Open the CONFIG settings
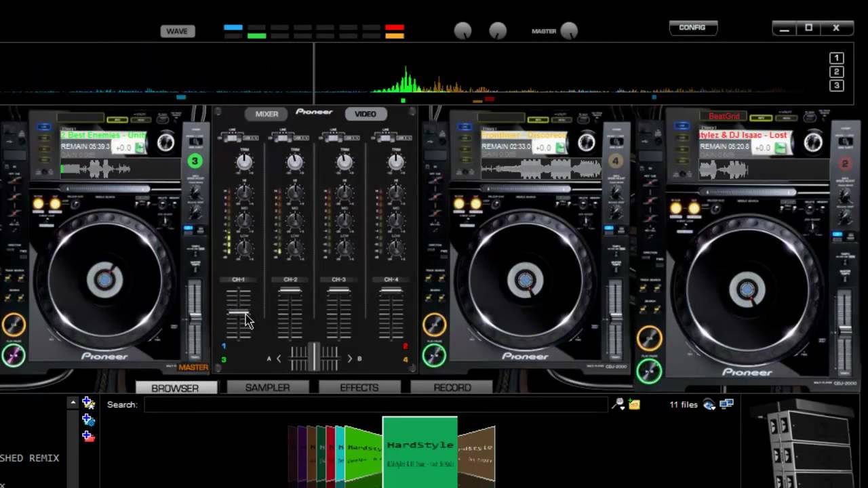 (x=692, y=28)
